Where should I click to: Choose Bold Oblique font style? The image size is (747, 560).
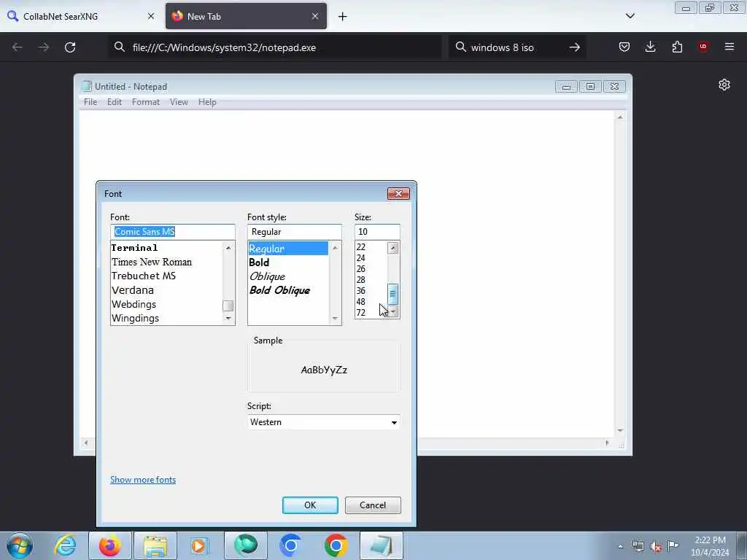[x=288, y=290]
